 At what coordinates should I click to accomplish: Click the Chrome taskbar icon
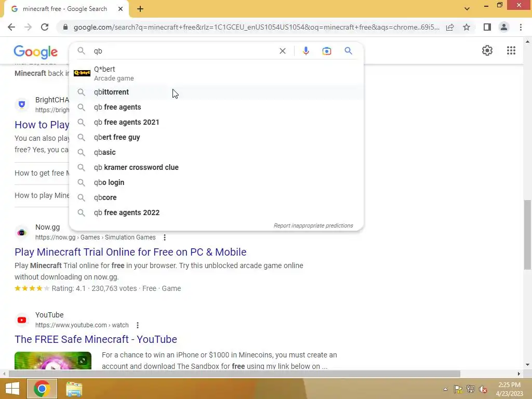click(42, 389)
